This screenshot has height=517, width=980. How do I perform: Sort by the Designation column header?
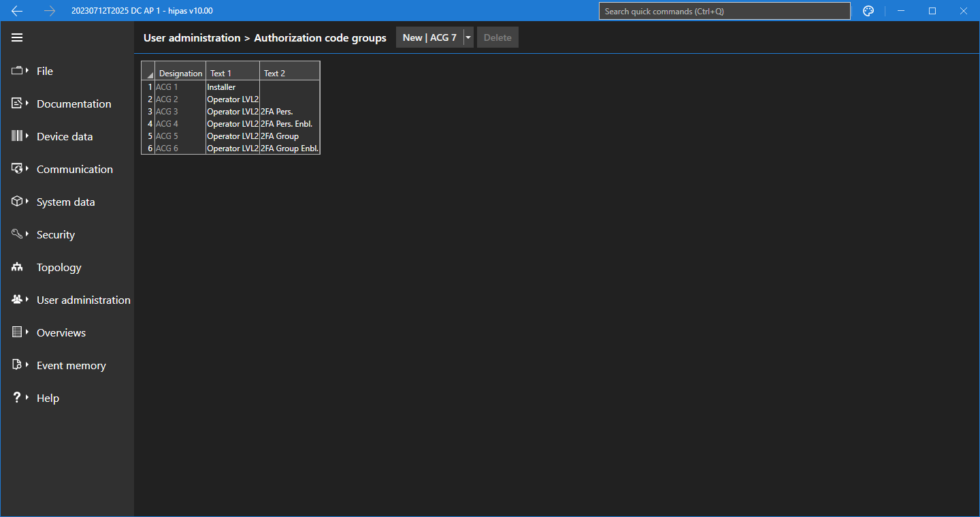(180, 73)
